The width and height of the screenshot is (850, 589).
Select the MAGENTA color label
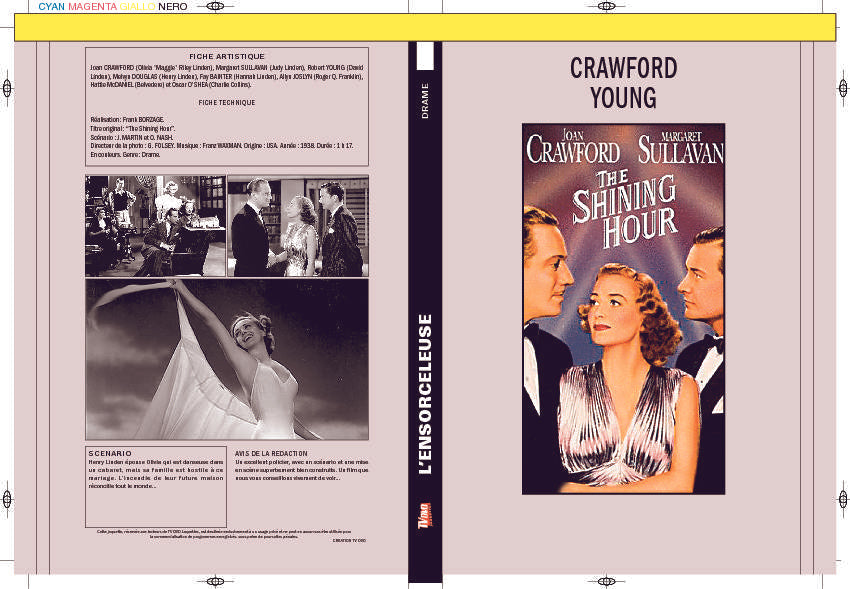pos(94,6)
